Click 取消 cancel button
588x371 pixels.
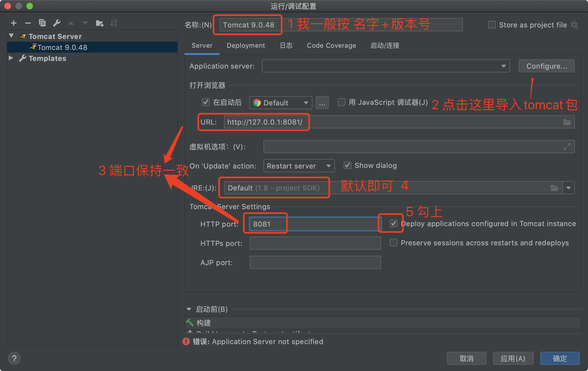pos(467,358)
